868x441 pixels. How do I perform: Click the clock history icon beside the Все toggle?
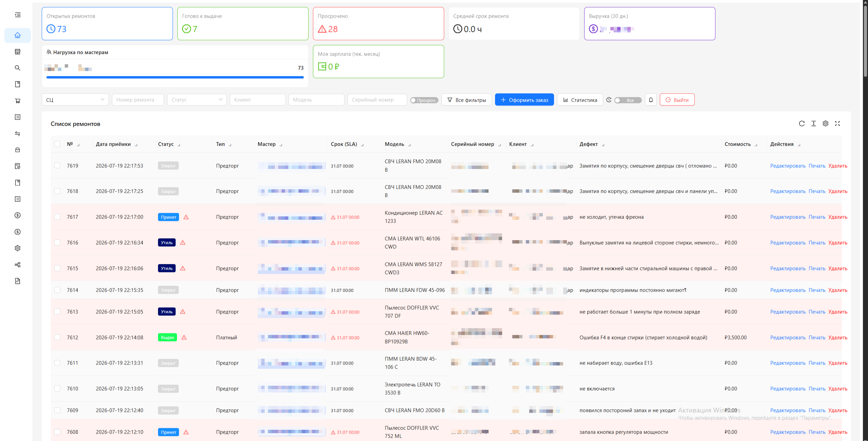(x=609, y=100)
